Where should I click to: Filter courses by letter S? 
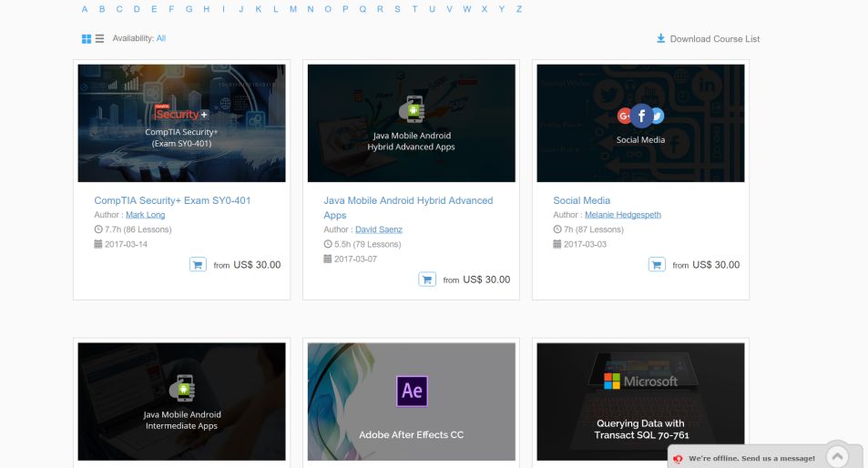[x=397, y=9]
